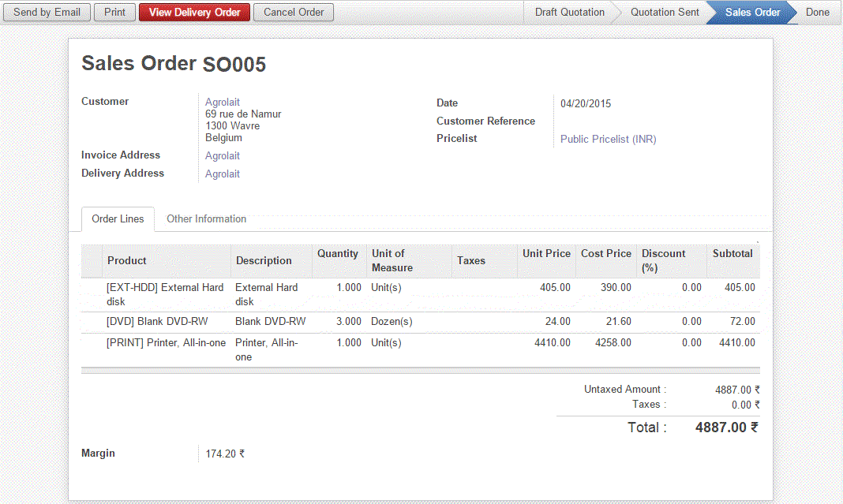Screen dimensions: 843x504
Task: Open the Printer All-in-one product line
Action: pyautogui.click(x=164, y=342)
